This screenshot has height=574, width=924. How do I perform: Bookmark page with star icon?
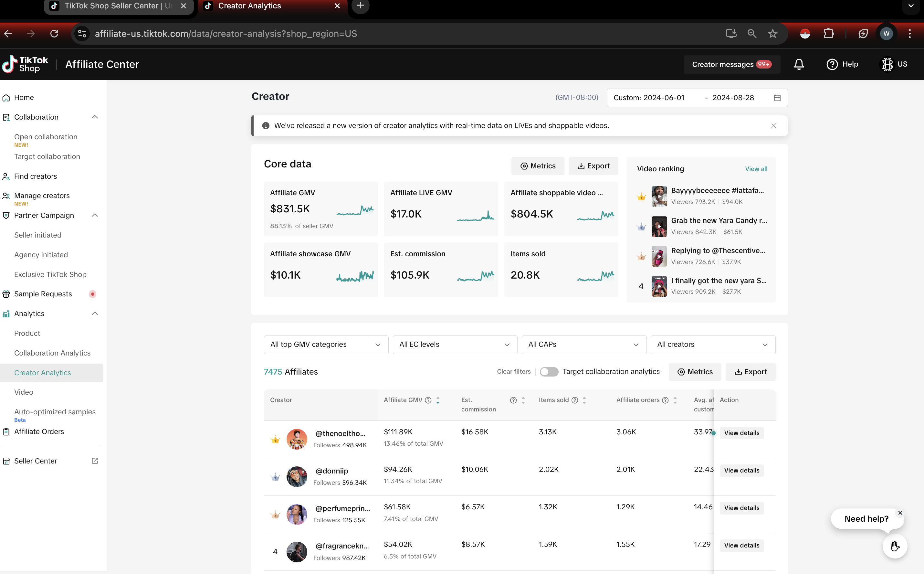[772, 34]
